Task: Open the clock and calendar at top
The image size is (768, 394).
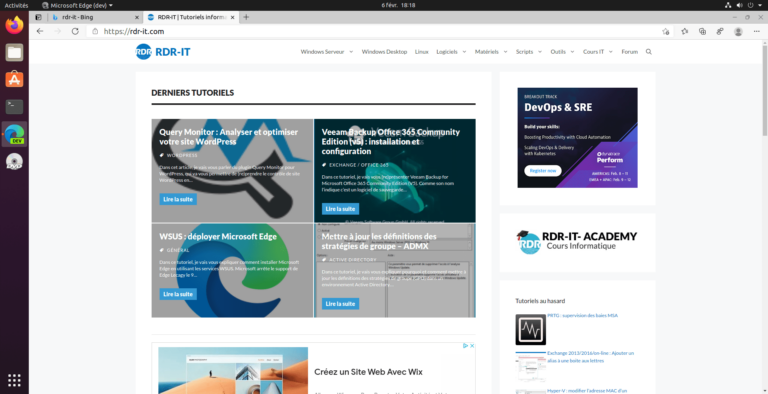Action: click(x=398, y=5)
